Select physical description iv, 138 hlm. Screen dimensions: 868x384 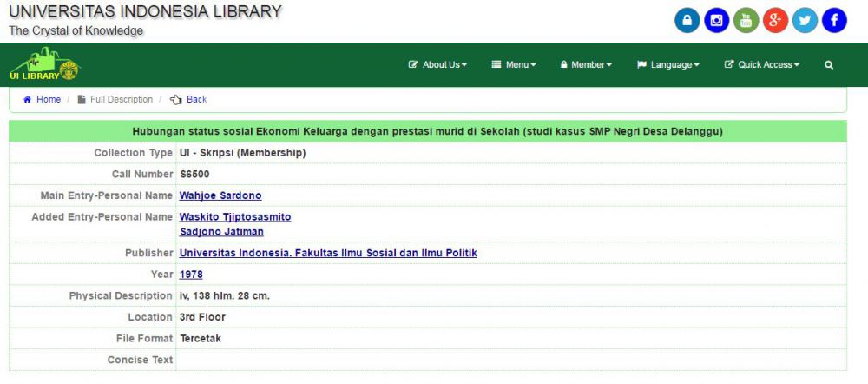point(225,296)
